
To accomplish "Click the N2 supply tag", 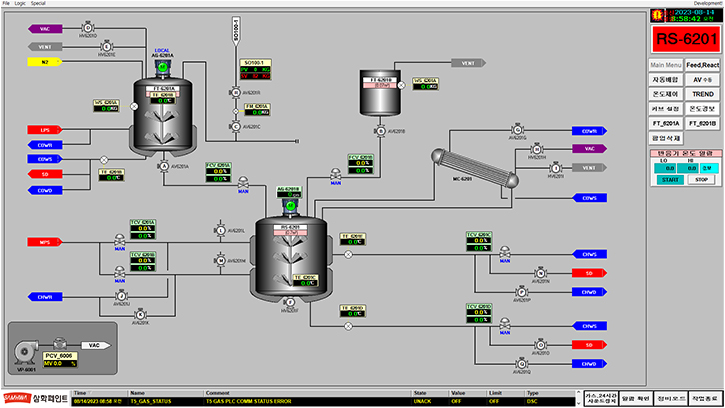I will (45, 62).
